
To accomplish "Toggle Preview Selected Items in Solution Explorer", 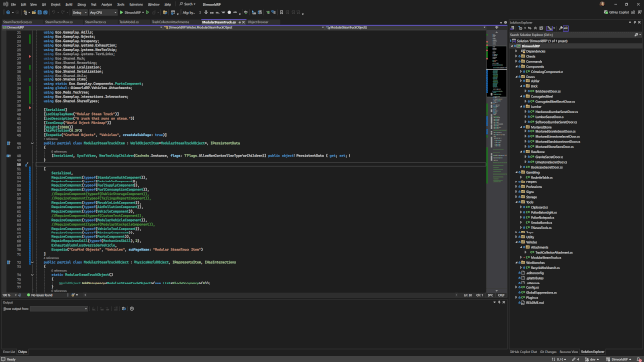I will click(x=566, y=28).
